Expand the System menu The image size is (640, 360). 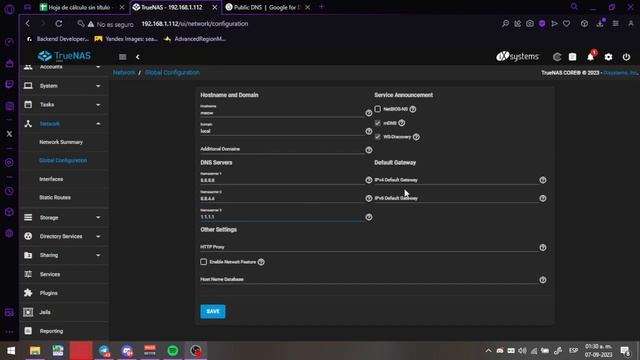coord(64,86)
